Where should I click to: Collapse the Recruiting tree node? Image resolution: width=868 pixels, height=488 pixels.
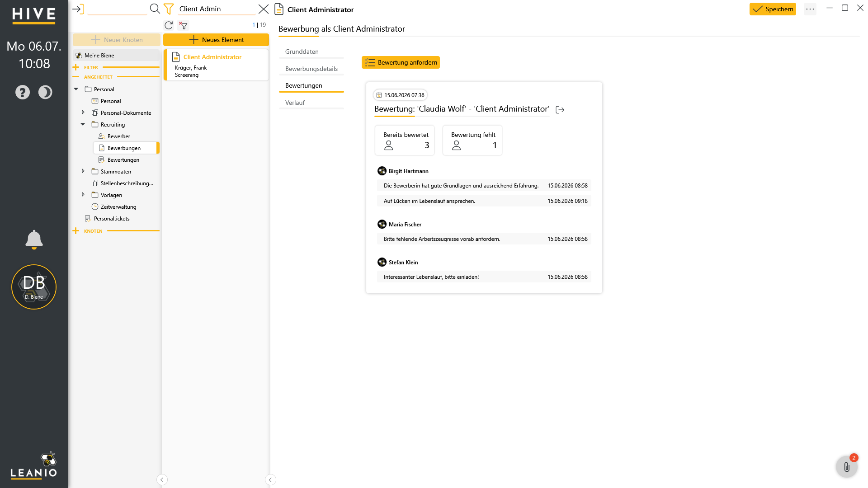pyautogui.click(x=83, y=124)
